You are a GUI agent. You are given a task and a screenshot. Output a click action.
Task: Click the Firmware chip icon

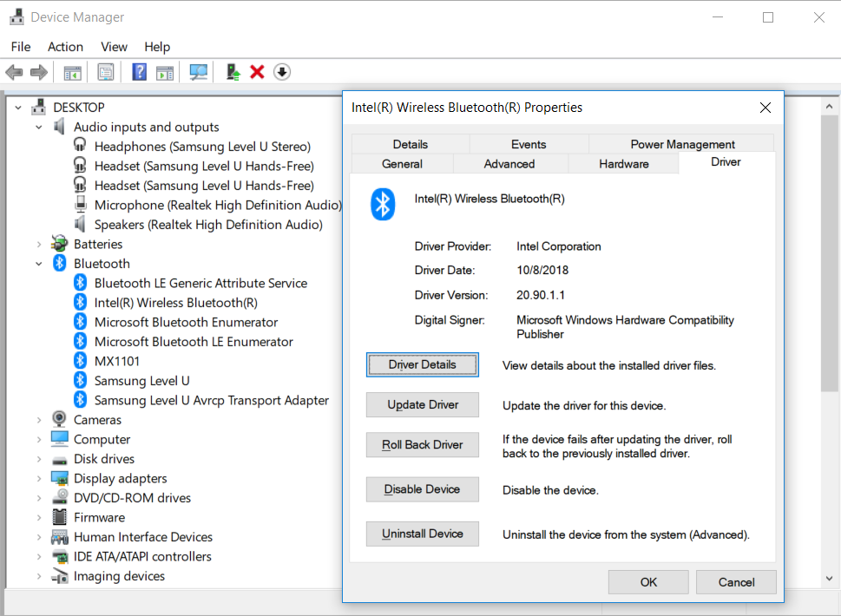(x=60, y=517)
